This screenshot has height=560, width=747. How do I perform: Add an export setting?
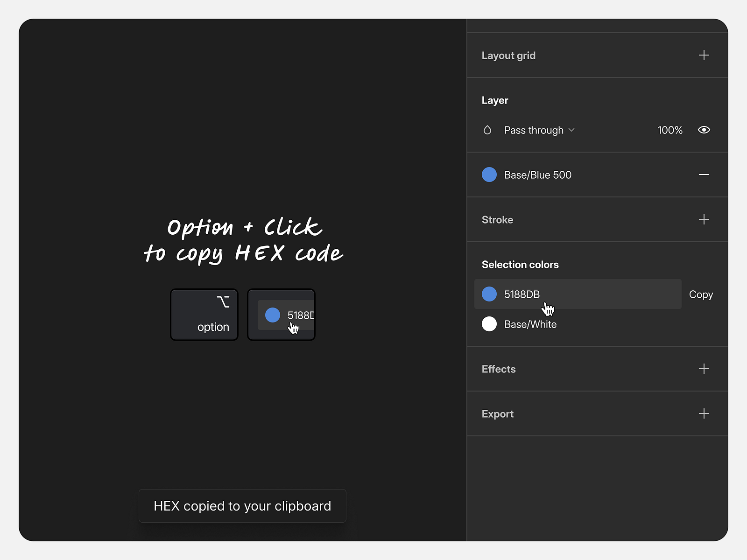pos(704,413)
